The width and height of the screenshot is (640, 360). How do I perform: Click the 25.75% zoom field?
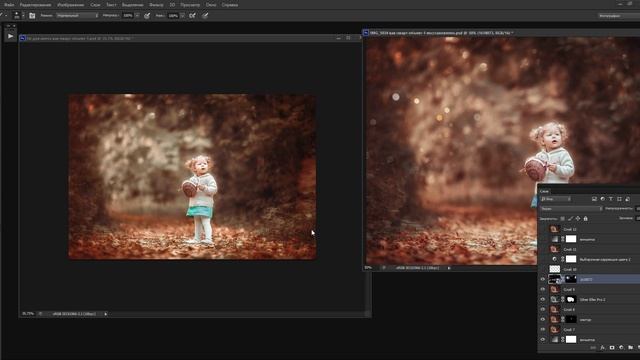(x=28, y=314)
